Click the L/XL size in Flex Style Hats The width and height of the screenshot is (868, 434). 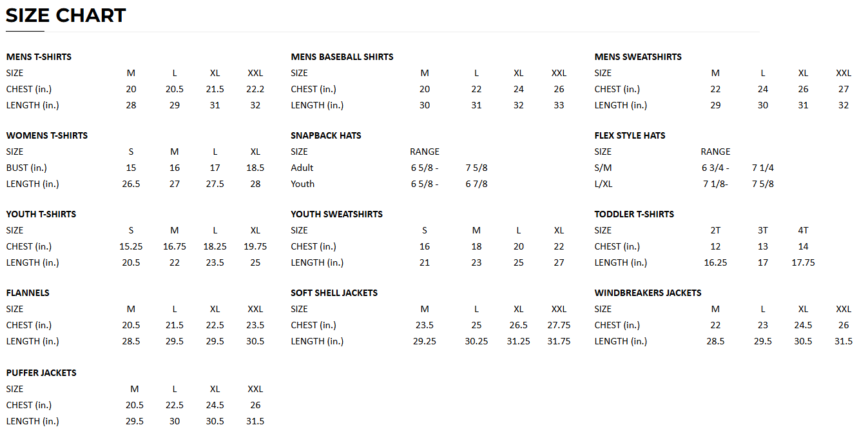[604, 184]
